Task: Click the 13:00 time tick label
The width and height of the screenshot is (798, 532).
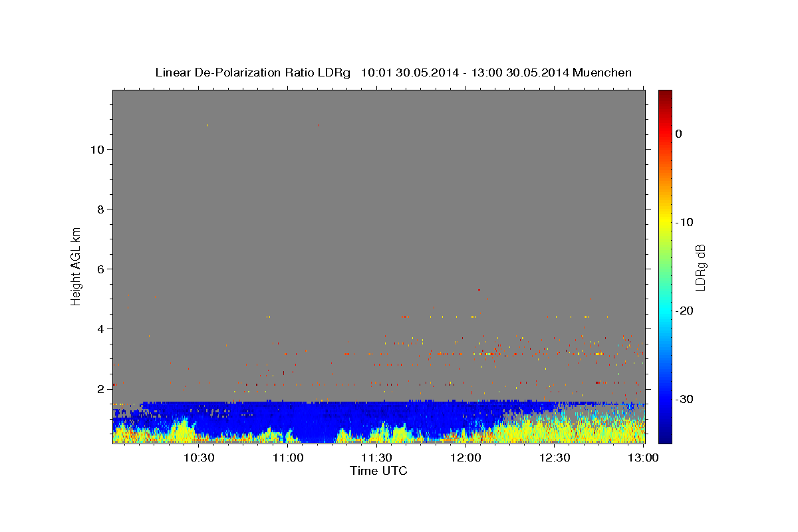Action: click(x=643, y=458)
